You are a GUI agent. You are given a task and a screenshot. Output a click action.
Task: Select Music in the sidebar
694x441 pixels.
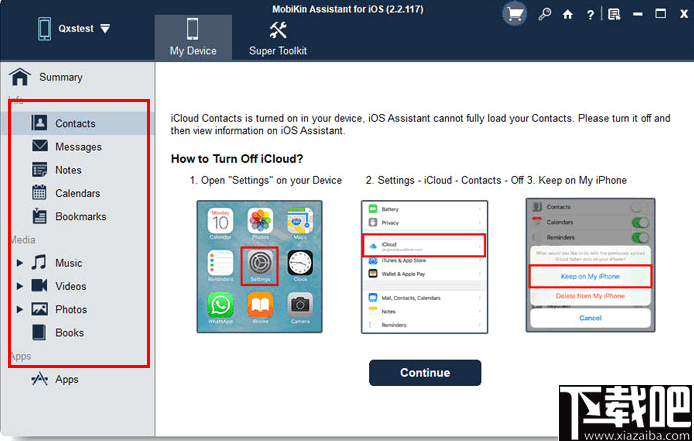pos(69,263)
